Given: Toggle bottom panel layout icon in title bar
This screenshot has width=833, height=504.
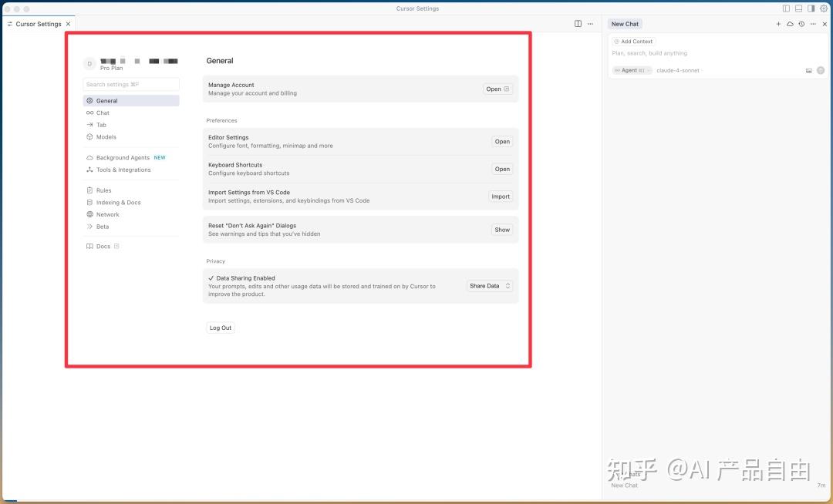Looking at the screenshot, I should 798,8.
